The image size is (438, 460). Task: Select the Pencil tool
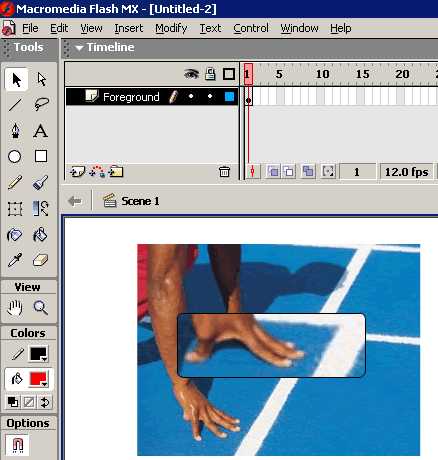tap(15, 182)
